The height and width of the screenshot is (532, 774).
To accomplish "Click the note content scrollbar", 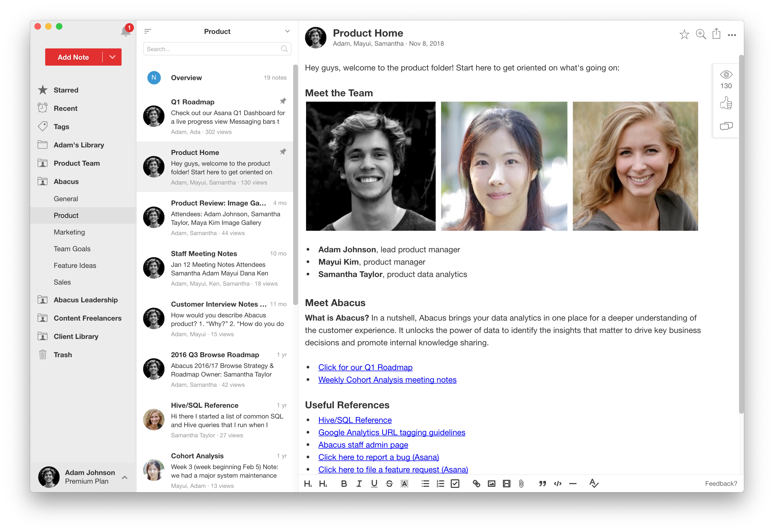I will click(x=741, y=234).
